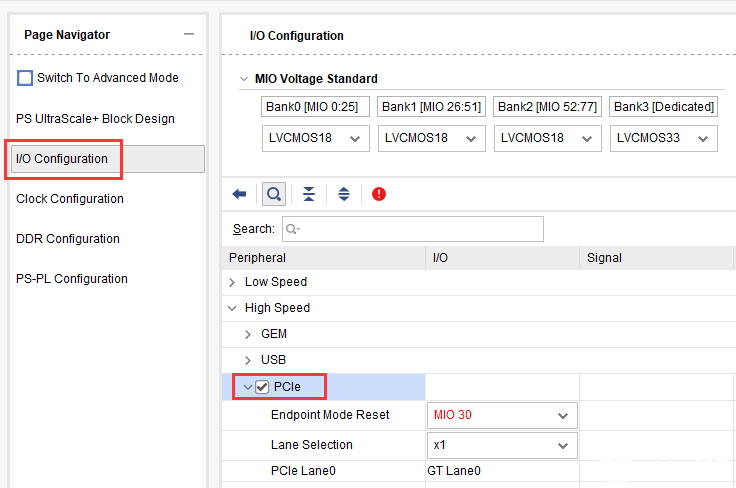Click the red error indicator icon
Screen dimensions: 736x488
[379, 194]
